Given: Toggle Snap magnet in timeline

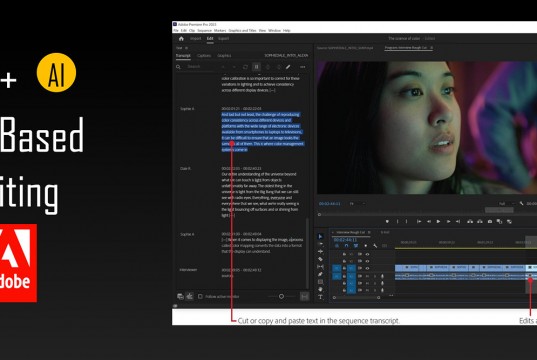Looking at the screenshot, I should (x=346, y=246).
